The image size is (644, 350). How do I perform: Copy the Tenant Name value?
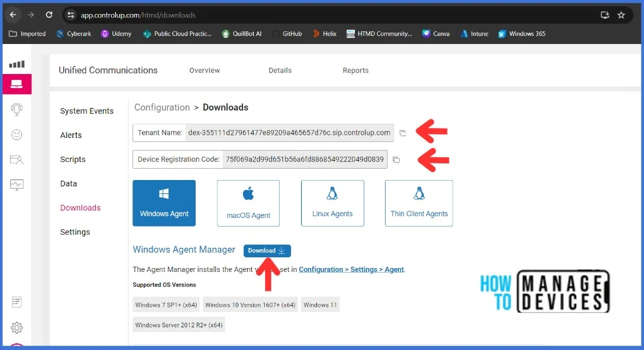tap(403, 133)
